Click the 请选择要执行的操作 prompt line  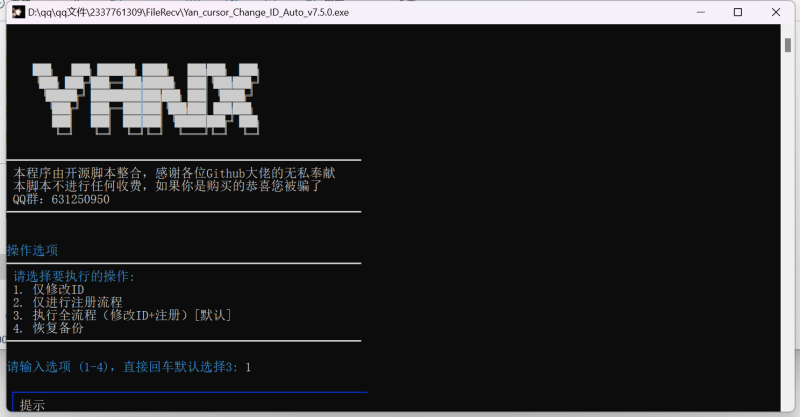point(74,277)
